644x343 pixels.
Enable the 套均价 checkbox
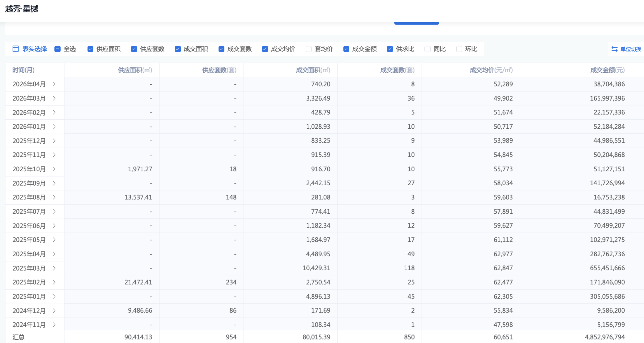(x=309, y=49)
